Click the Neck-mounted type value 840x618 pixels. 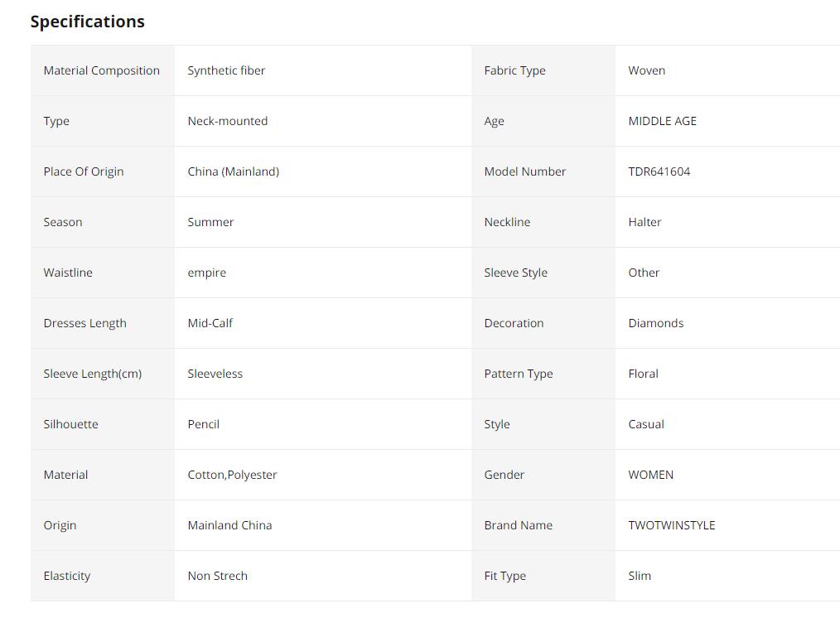coord(227,121)
